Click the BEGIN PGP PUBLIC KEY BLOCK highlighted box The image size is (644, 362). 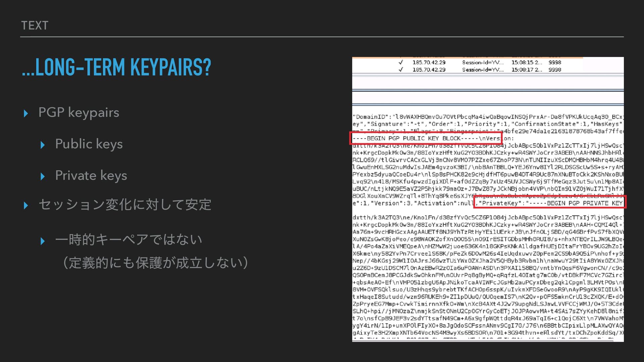point(426,138)
